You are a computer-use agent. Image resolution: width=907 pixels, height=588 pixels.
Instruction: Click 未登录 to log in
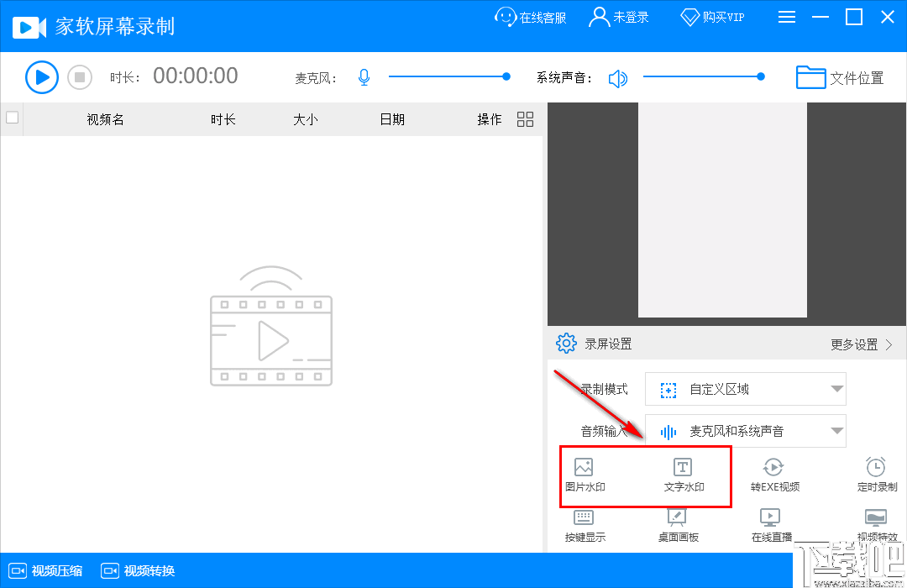pyautogui.click(x=619, y=16)
